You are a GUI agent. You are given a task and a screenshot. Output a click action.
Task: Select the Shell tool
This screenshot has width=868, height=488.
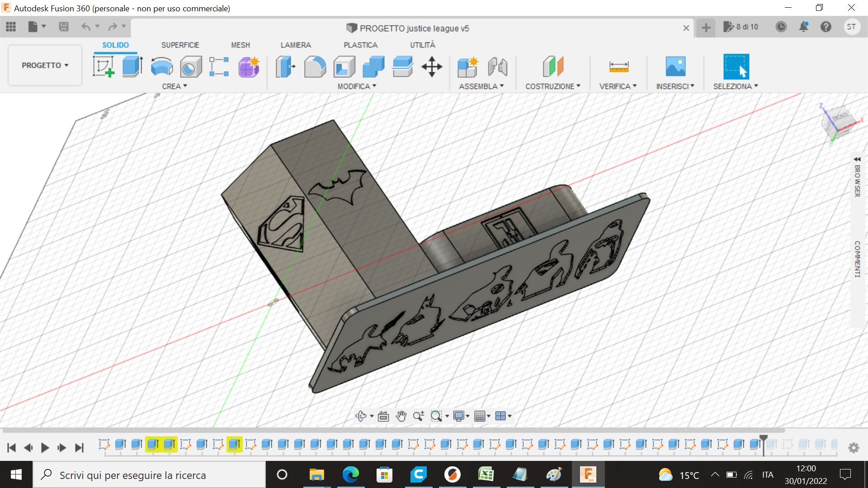pos(344,66)
